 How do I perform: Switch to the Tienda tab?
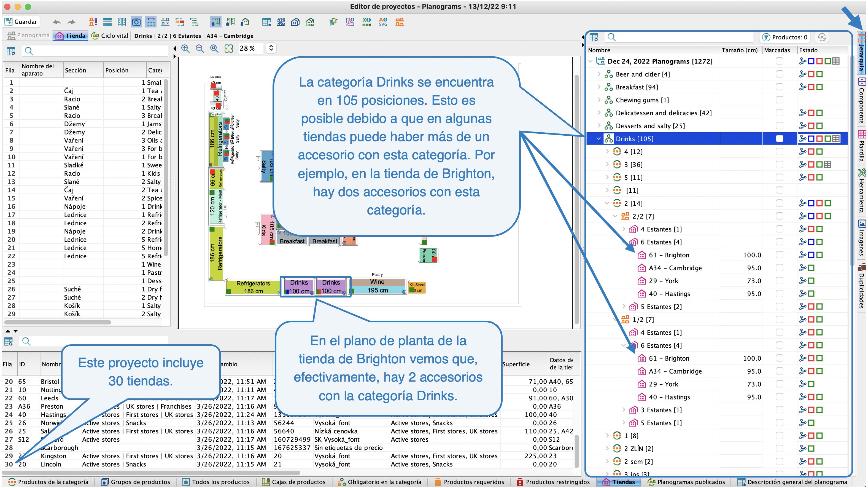[71, 36]
